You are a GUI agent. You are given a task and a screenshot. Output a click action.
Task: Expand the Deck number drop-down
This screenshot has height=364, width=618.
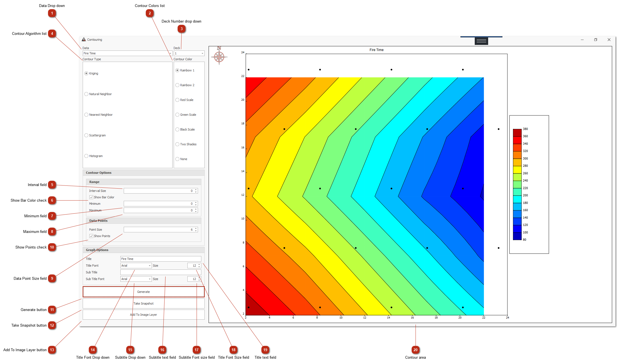coord(202,54)
